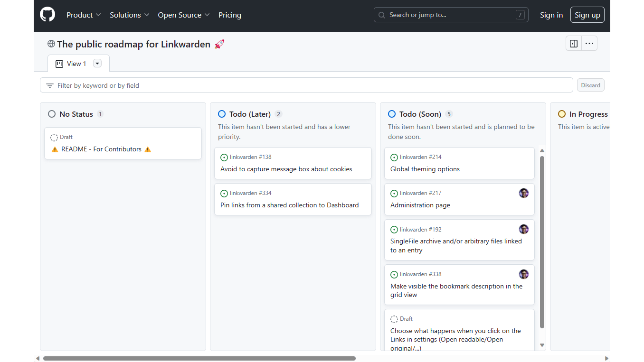Click the GitHub logo icon

coord(47,15)
